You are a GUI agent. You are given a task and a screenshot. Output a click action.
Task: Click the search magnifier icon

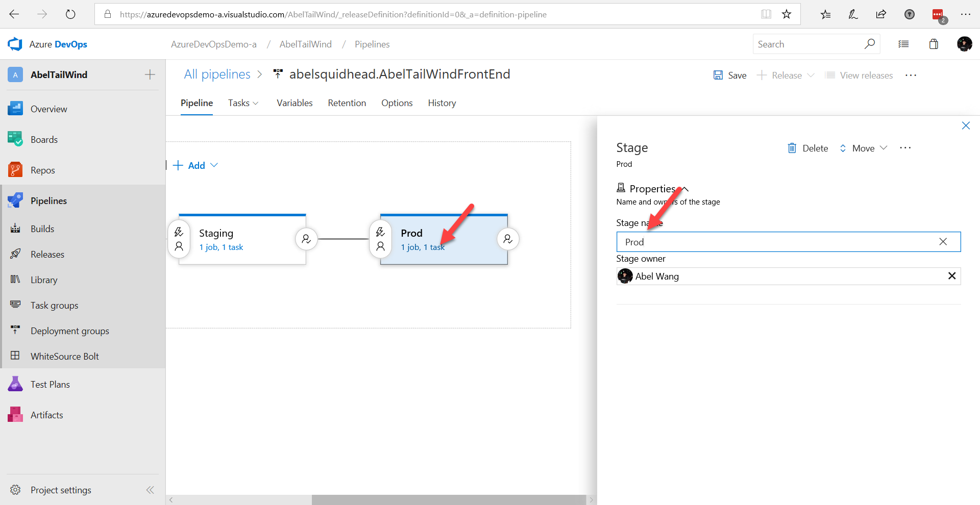pyautogui.click(x=869, y=44)
